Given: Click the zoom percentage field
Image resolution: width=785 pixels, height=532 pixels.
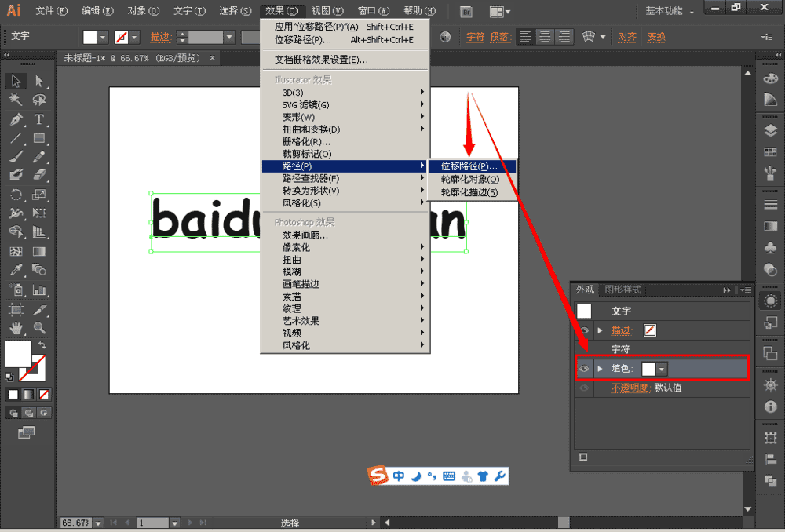Looking at the screenshot, I should [x=76, y=523].
